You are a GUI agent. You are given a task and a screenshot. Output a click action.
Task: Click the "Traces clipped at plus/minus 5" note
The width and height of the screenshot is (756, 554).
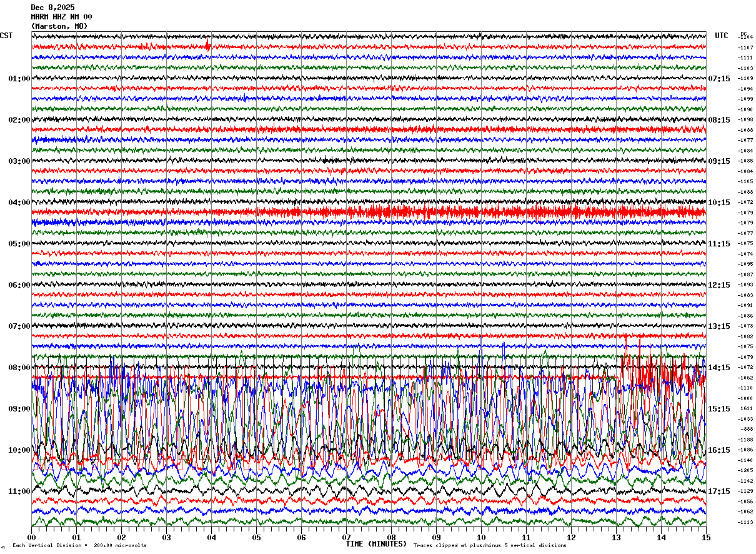click(x=490, y=546)
